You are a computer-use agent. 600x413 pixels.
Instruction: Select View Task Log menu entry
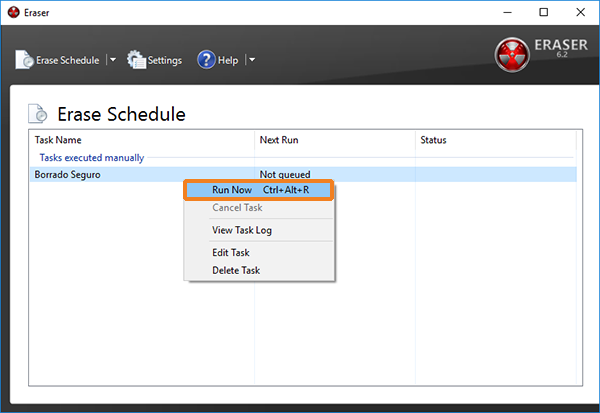point(241,230)
